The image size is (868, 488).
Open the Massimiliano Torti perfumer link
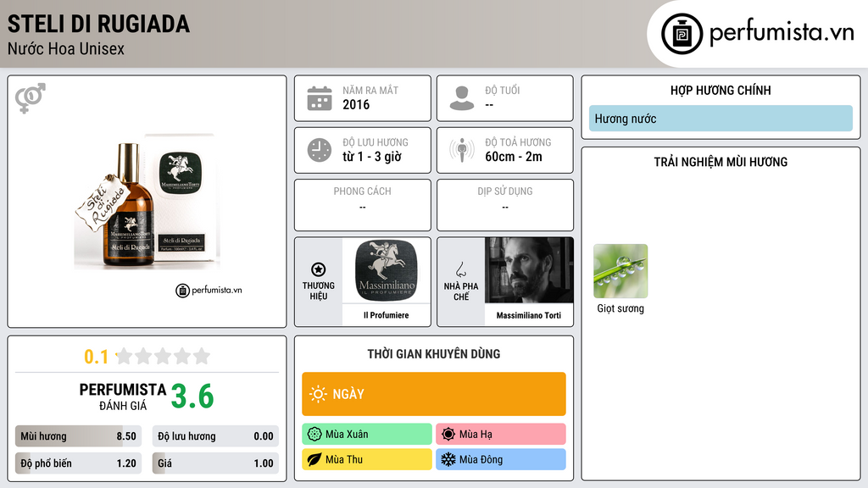pos(529,315)
